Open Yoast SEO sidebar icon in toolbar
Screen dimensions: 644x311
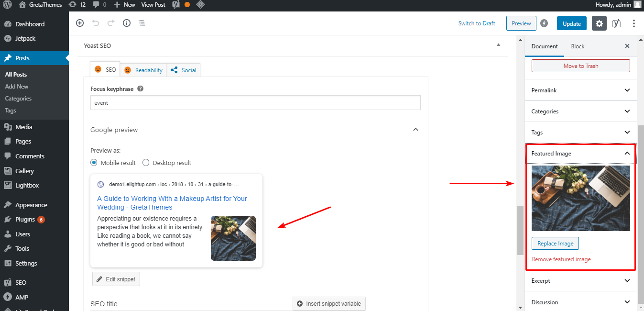coord(617,23)
